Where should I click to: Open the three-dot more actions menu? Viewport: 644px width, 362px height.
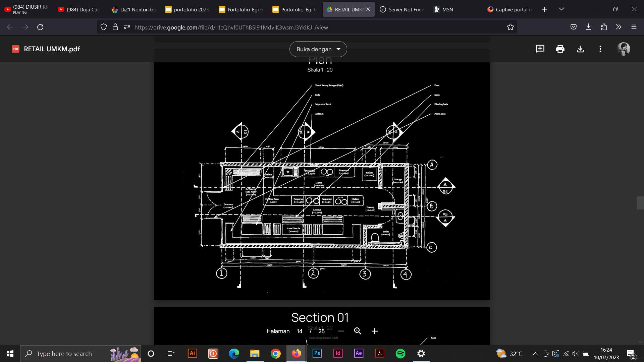click(x=600, y=49)
